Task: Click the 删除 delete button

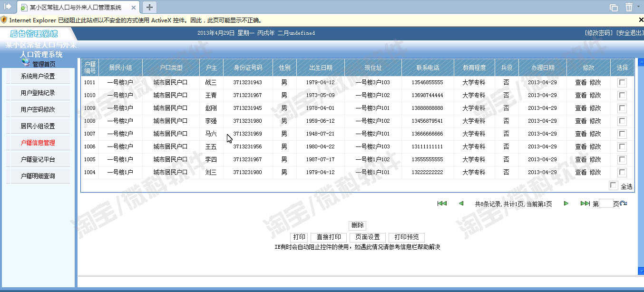Action: (x=357, y=225)
